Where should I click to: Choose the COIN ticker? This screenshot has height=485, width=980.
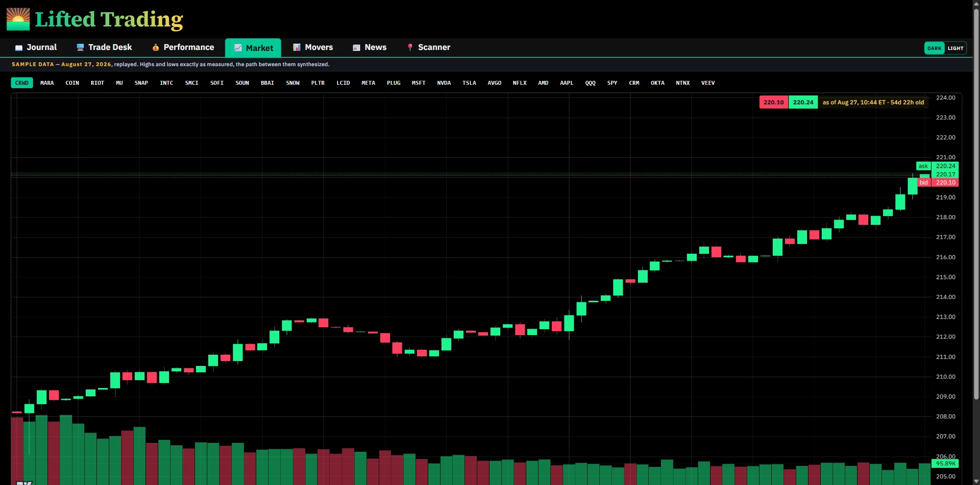tap(73, 83)
